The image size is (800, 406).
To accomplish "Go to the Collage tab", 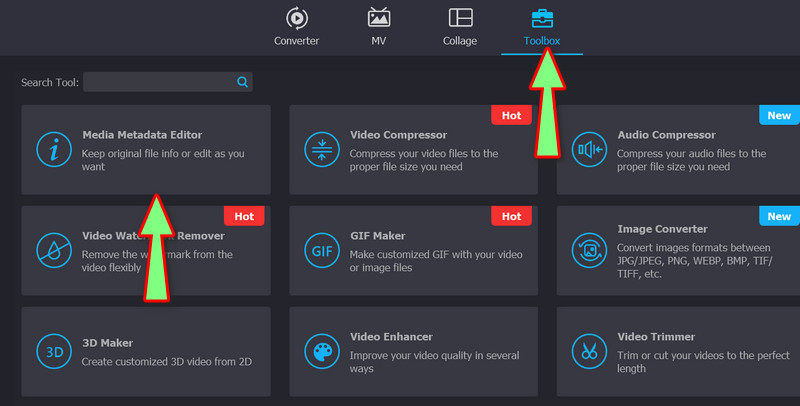I will [x=460, y=28].
